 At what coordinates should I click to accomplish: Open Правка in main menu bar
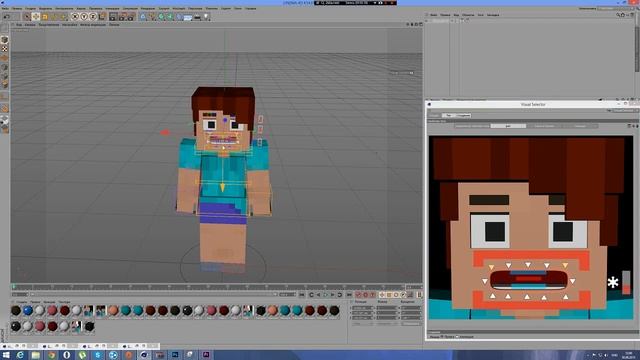tap(17, 8)
